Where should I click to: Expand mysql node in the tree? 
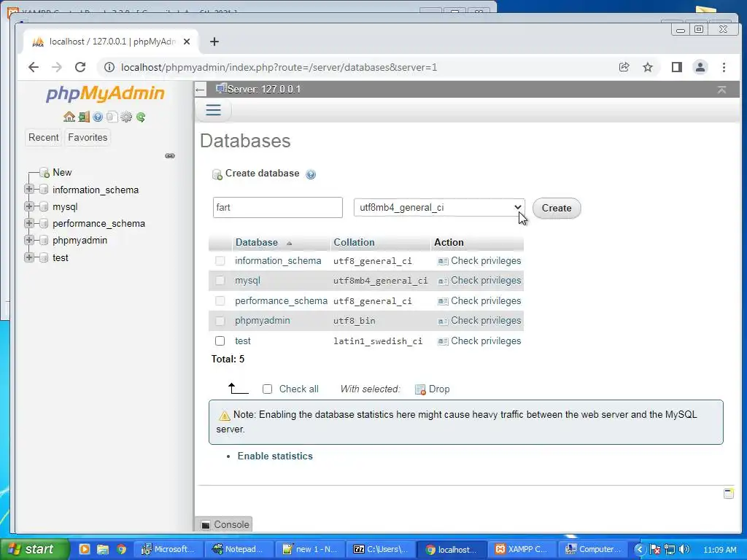(x=28, y=206)
